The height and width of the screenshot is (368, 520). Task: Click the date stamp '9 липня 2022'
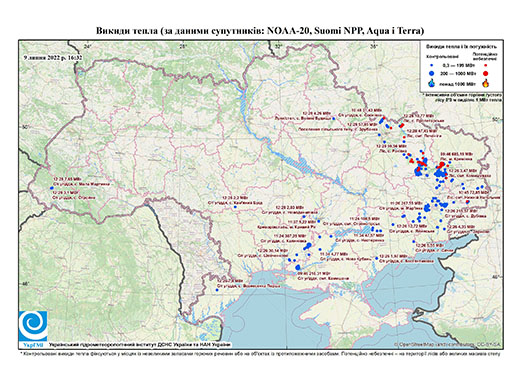point(53,57)
